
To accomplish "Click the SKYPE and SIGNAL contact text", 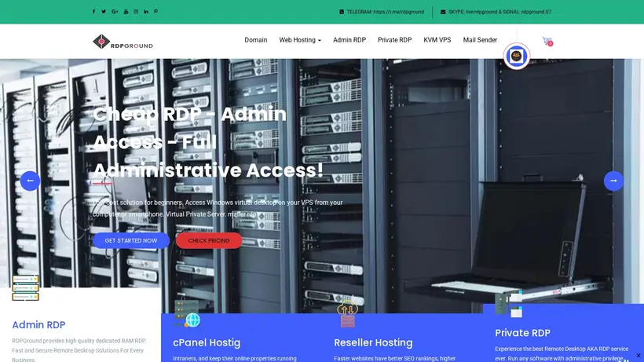I will point(499,12).
